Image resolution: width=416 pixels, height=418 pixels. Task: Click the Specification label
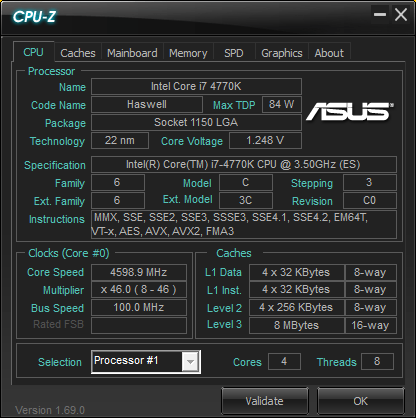pos(55,165)
